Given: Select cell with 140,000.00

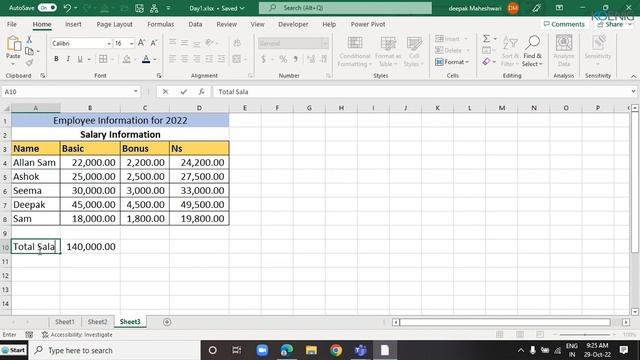Looking at the screenshot, I should point(90,247).
